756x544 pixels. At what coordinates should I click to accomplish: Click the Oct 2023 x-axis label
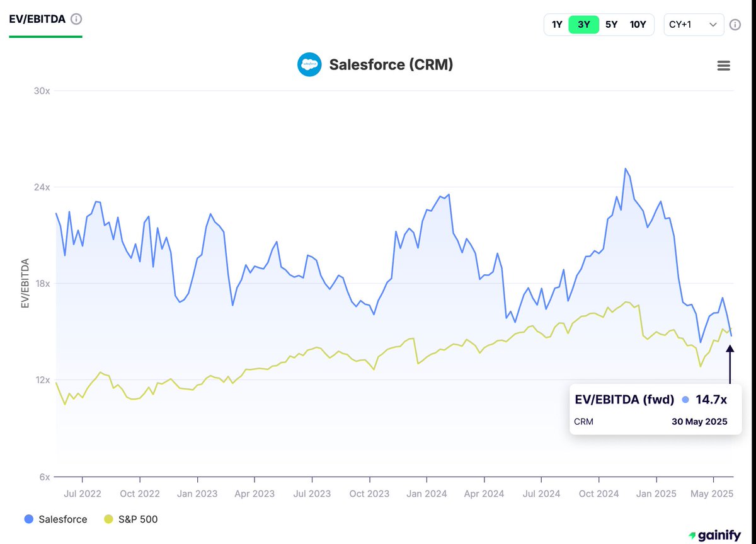[x=369, y=494]
